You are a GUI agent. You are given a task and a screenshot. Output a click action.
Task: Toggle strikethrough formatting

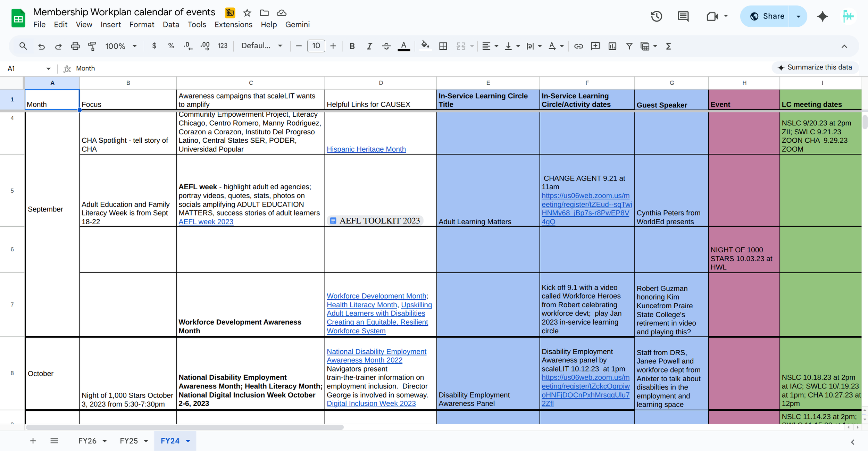386,46
